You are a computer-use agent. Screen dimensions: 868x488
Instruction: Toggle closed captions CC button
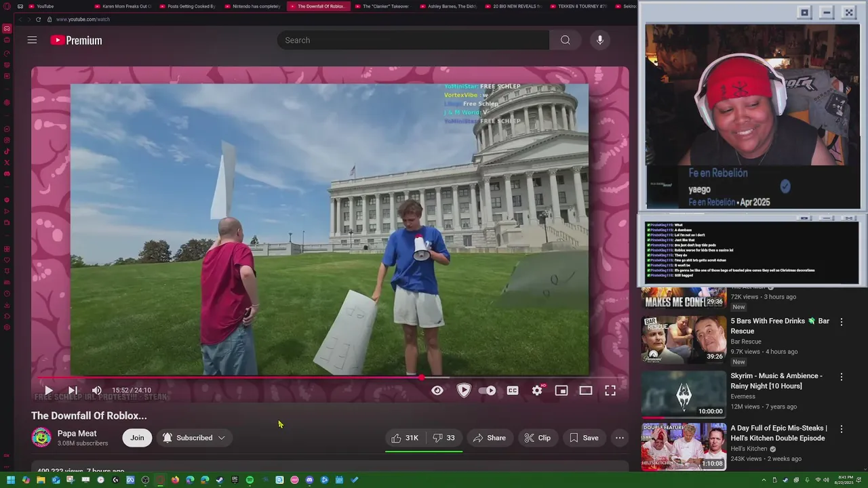tap(513, 390)
